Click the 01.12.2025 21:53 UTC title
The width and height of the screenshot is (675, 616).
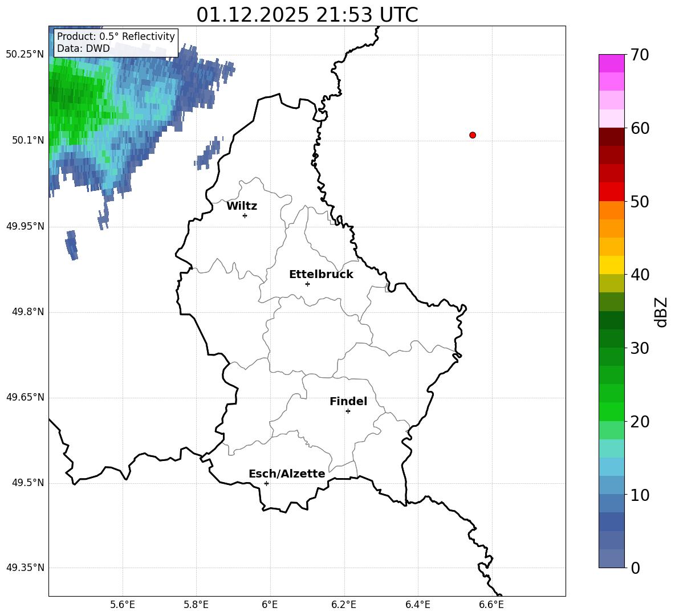point(307,15)
